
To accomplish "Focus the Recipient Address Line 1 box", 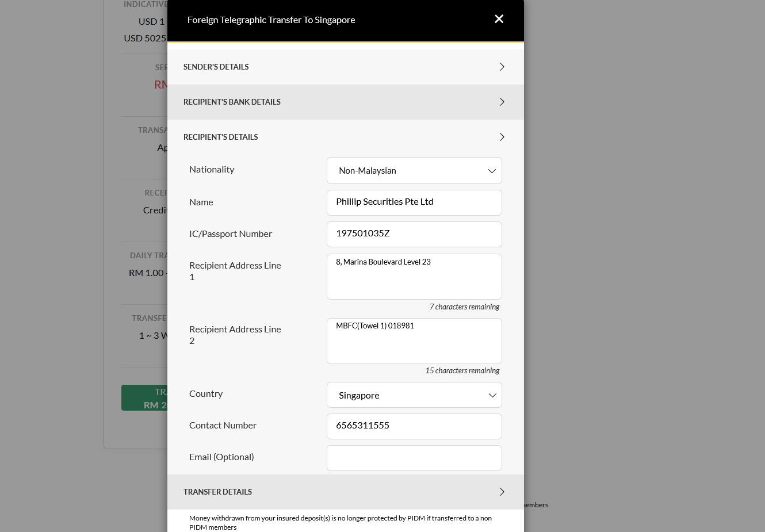I will 414,277.
